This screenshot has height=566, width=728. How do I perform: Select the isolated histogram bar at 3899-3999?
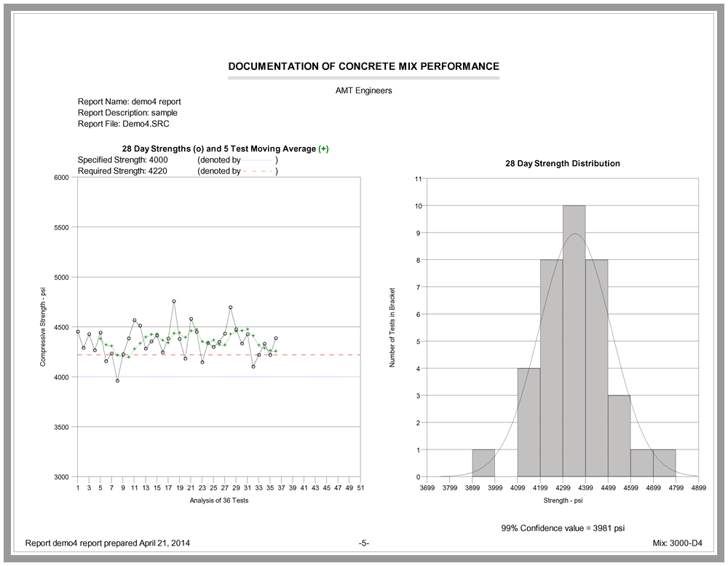click(x=483, y=463)
